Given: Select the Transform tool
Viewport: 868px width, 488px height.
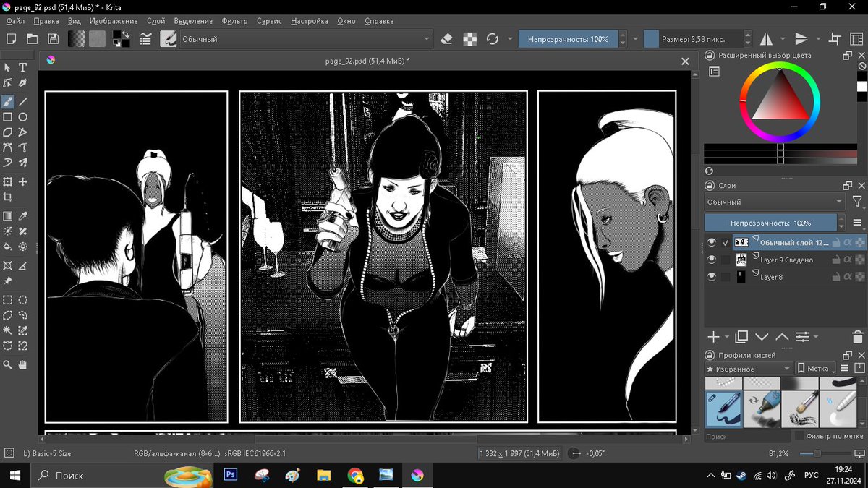Looking at the screenshot, I should 8,181.
